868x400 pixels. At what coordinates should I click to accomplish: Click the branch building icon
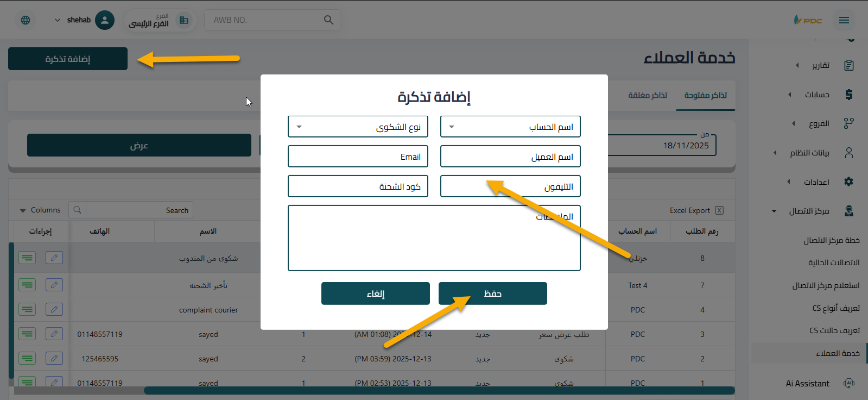[184, 20]
